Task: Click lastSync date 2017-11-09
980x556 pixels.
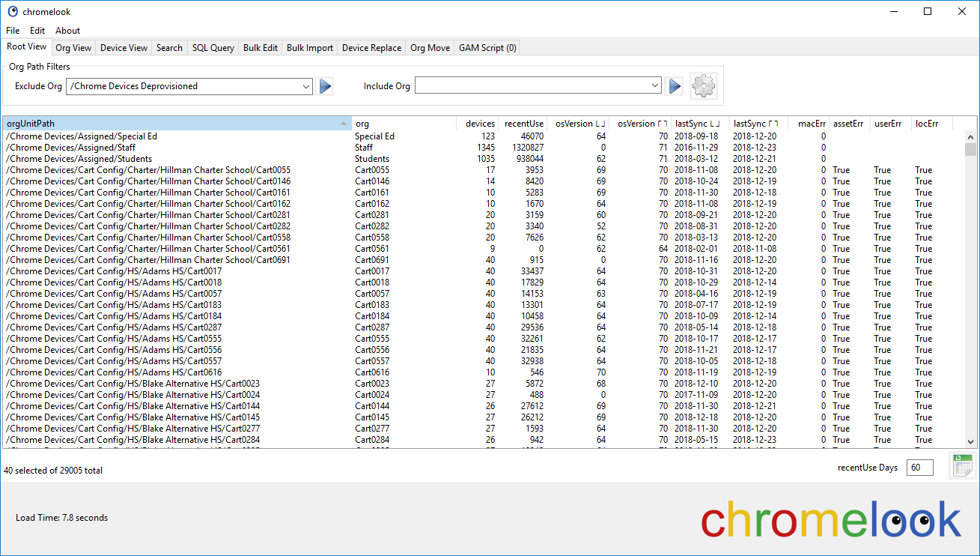Action: click(x=696, y=395)
